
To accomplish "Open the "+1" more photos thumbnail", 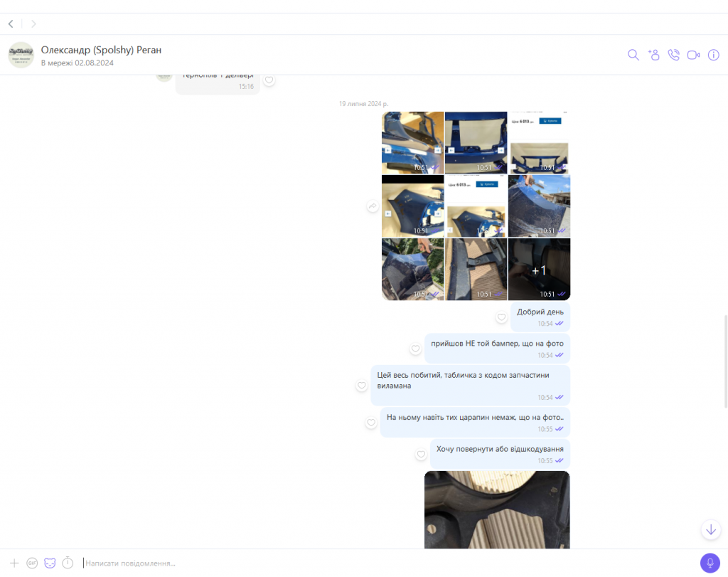I will tap(539, 269).
